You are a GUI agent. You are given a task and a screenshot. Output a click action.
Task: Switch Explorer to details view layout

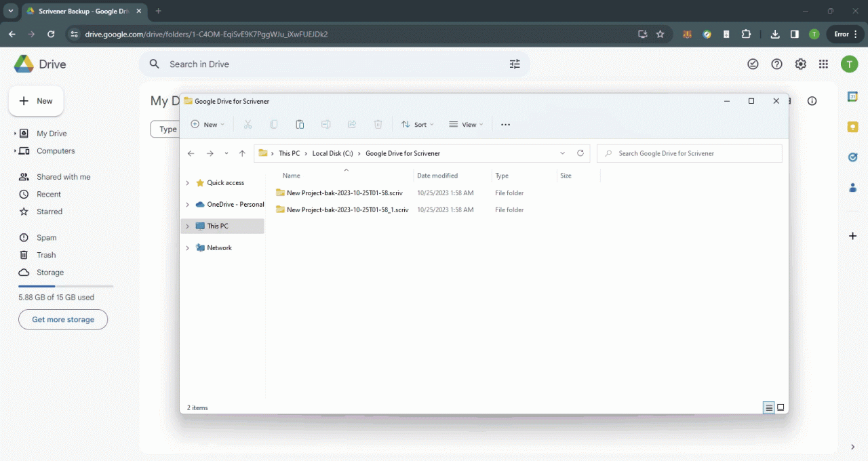pos(768,407)
